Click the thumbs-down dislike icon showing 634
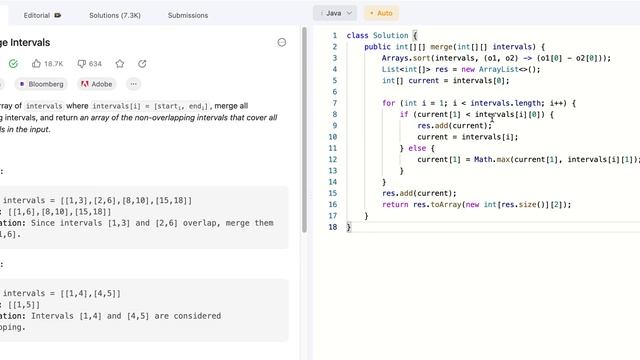 [x=82, y=64]
